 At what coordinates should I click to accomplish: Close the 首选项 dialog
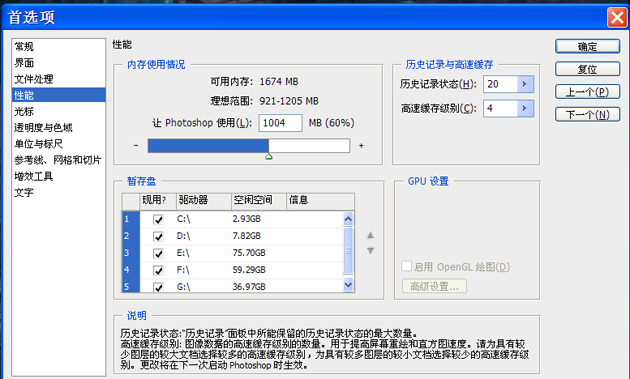(x=617, y=17)
